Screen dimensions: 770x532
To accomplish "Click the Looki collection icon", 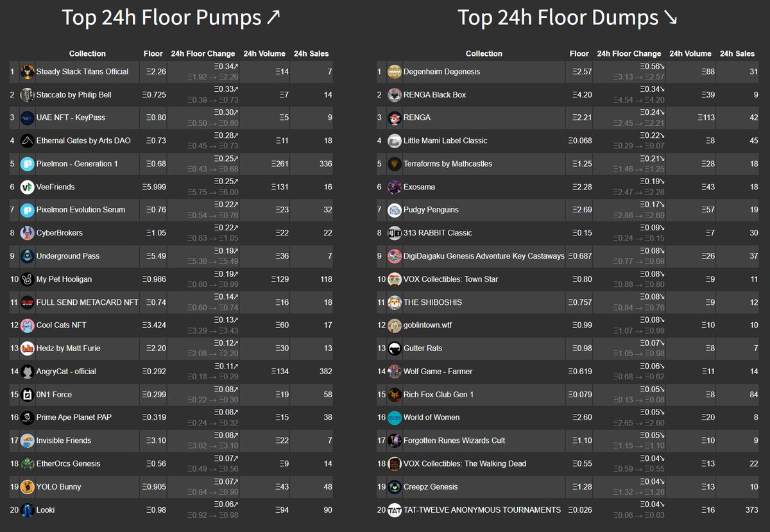I will point(27,511).
